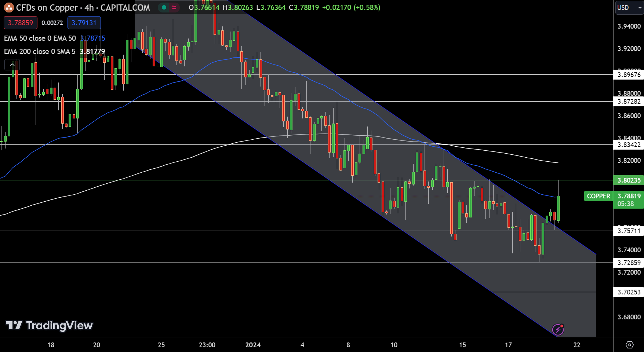The image size is (644, 352).
Task: Click the SMA value 3.81779
Action: point(92,51)
